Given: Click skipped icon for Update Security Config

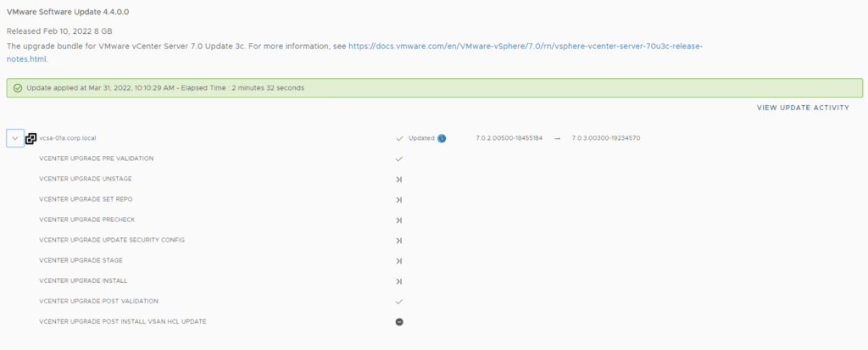Looking at the screenshot, I should pyautogui.click(x=399, y=240).
